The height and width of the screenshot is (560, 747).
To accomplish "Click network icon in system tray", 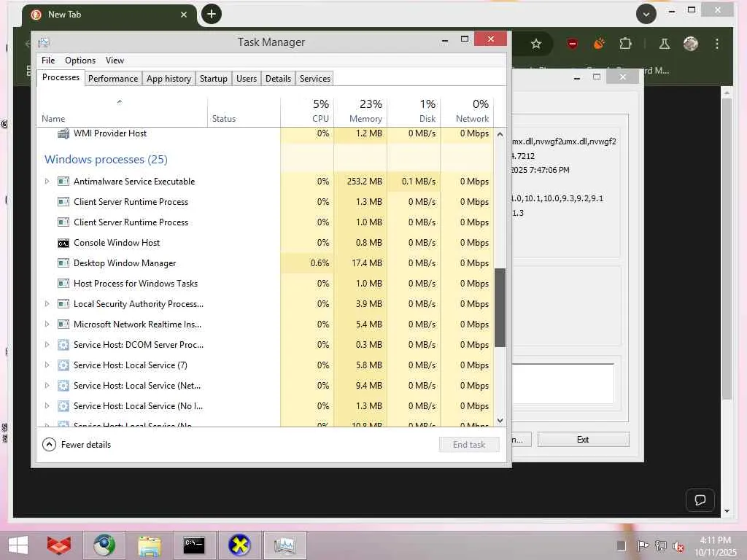I will click(x=660, y=545).
